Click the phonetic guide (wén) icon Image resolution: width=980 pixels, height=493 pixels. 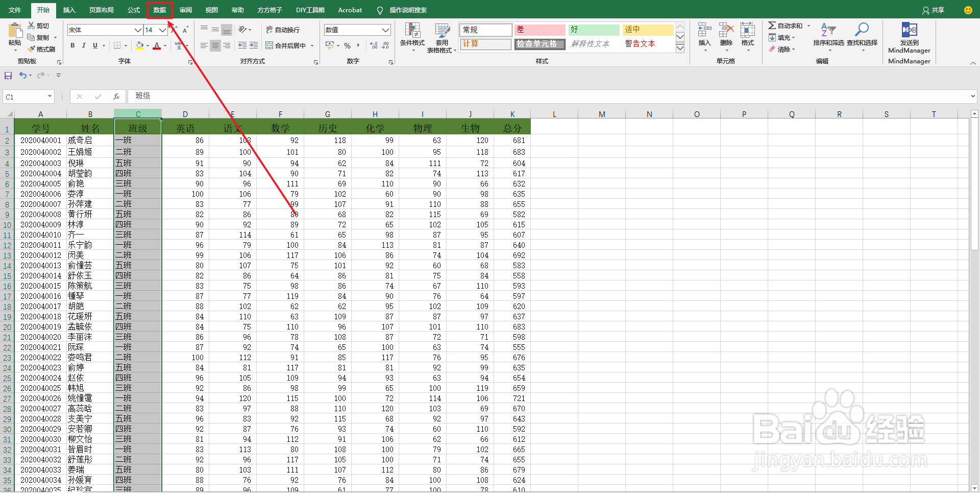click(x=179, y=45)
